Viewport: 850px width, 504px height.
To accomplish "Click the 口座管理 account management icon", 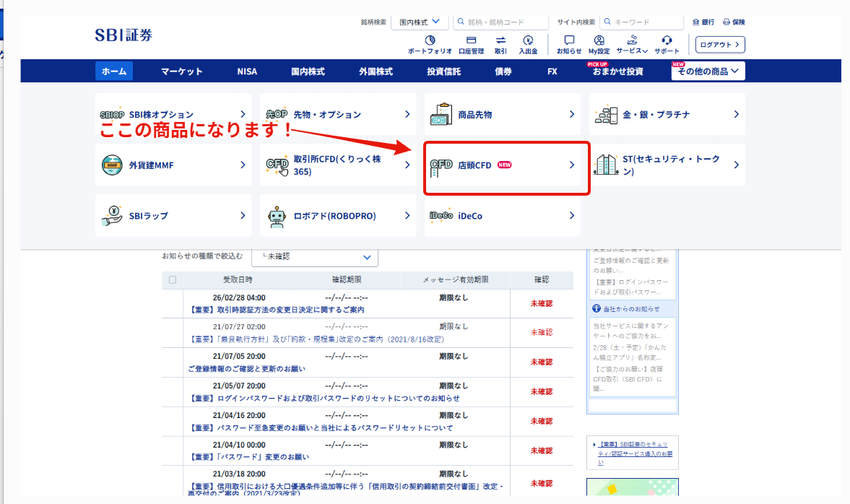I will click(x=471, y=40).
